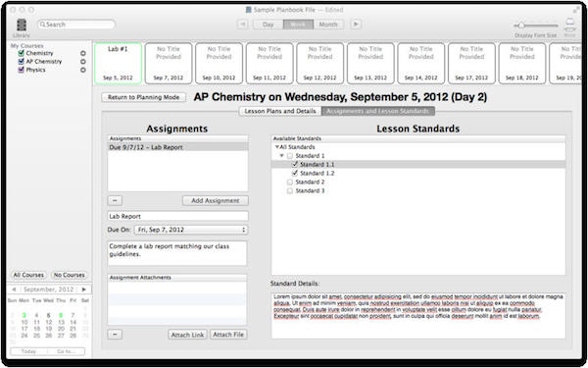The height and width of the screenshot is (368, 588).
Task: Click Return to Planning Mode button
Action: [x=144, y=97]
